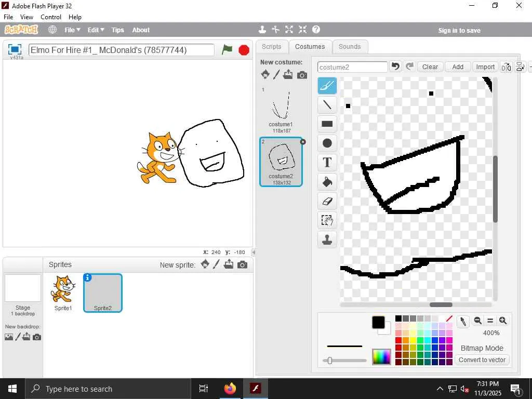Choose backdrop from library

[x=9, y=337]
